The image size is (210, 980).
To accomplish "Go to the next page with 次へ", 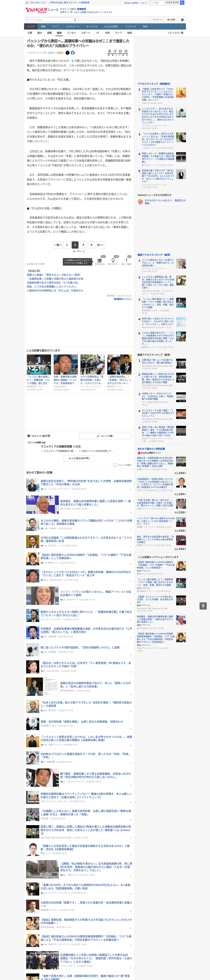I will [100, 245].
